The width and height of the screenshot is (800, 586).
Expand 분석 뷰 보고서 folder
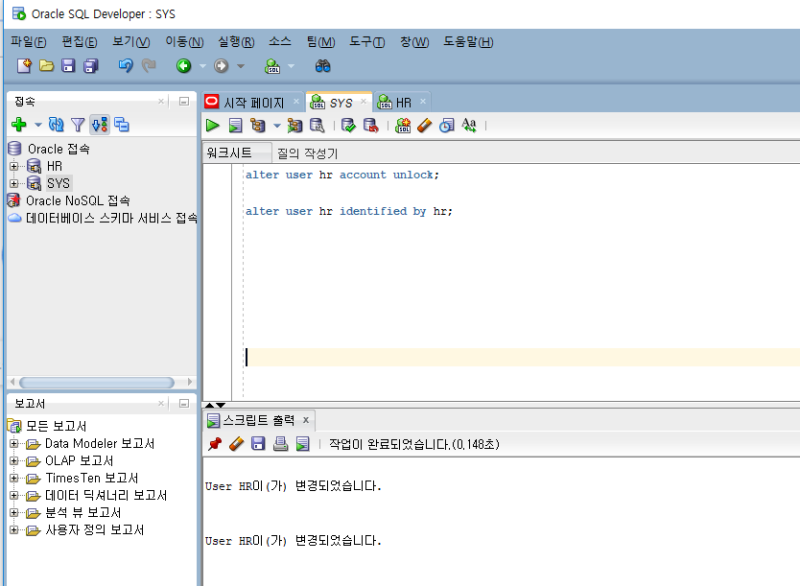point(14,513)
